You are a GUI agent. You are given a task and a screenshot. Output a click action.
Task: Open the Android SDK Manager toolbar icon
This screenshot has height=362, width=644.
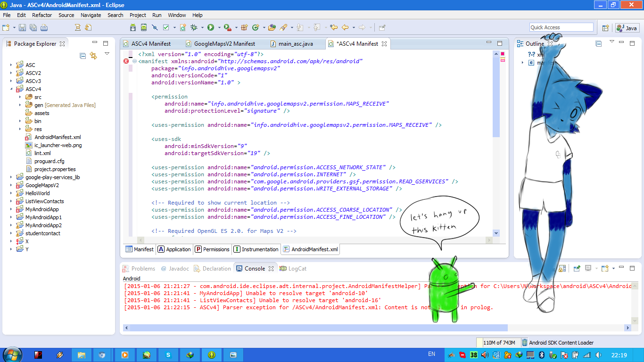click(x=133, y=28)
